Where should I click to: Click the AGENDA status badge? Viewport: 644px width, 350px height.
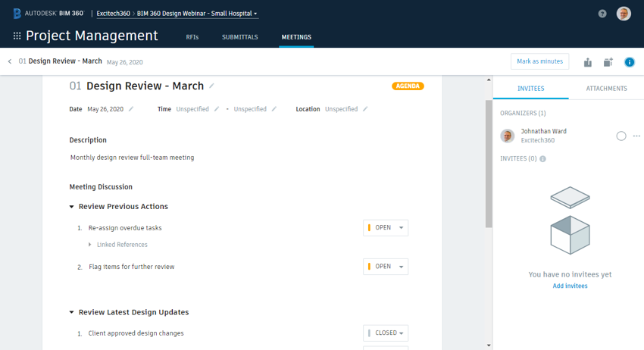click(x=408, y=86)
